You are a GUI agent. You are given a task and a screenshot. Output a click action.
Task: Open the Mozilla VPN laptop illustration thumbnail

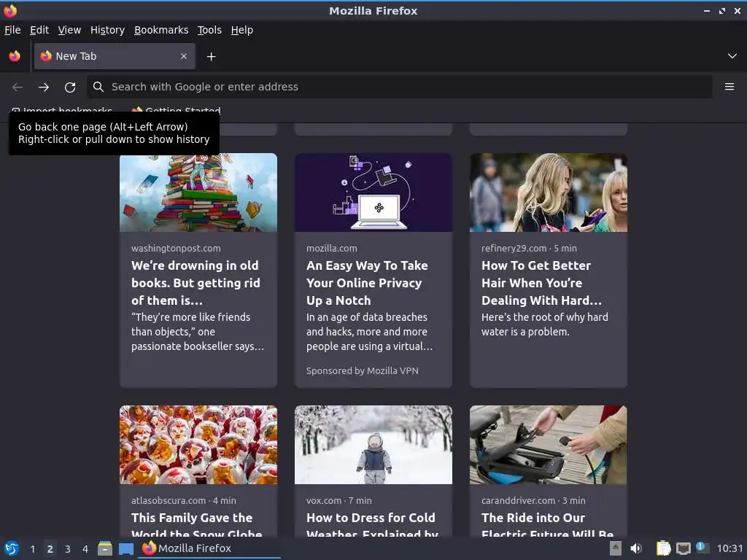pos(373,192)
